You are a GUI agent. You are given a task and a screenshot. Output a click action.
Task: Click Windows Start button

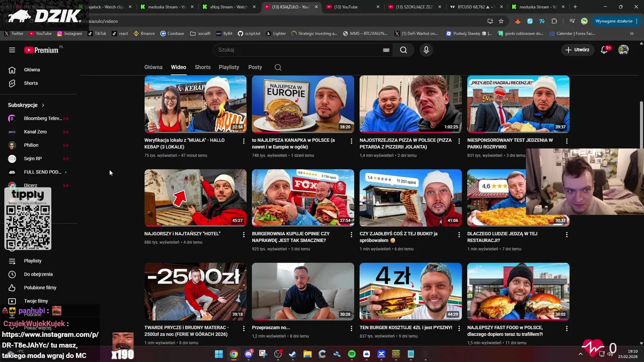click(x=219, y=354)
